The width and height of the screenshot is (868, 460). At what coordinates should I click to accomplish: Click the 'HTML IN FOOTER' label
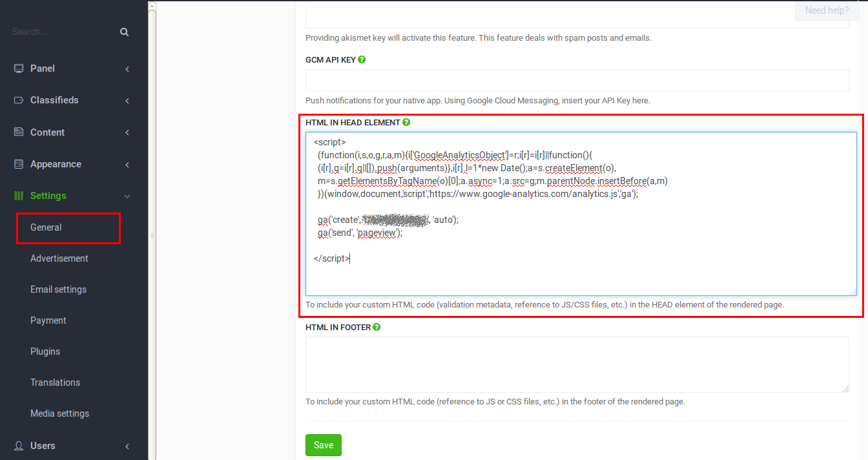pos(338,327)
